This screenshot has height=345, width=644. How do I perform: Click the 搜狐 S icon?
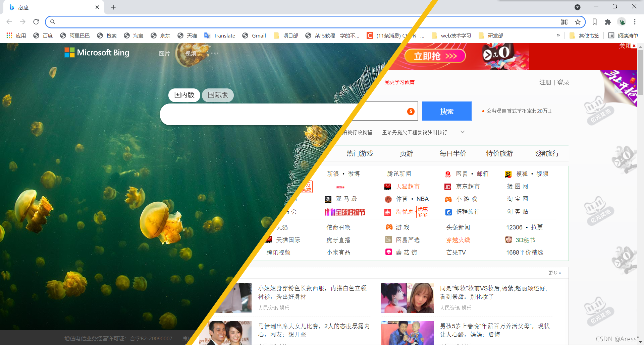tap(508, 174)
